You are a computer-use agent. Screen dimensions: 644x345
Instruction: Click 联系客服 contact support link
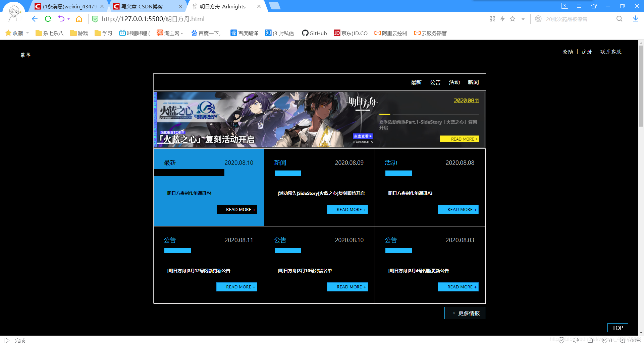(x=611, y=52)
